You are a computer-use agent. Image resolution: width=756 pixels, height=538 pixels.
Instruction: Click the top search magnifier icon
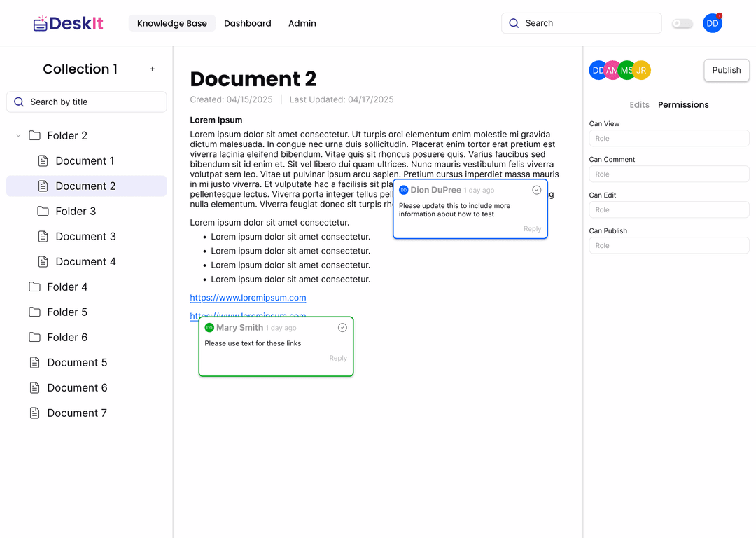(514, 23)
